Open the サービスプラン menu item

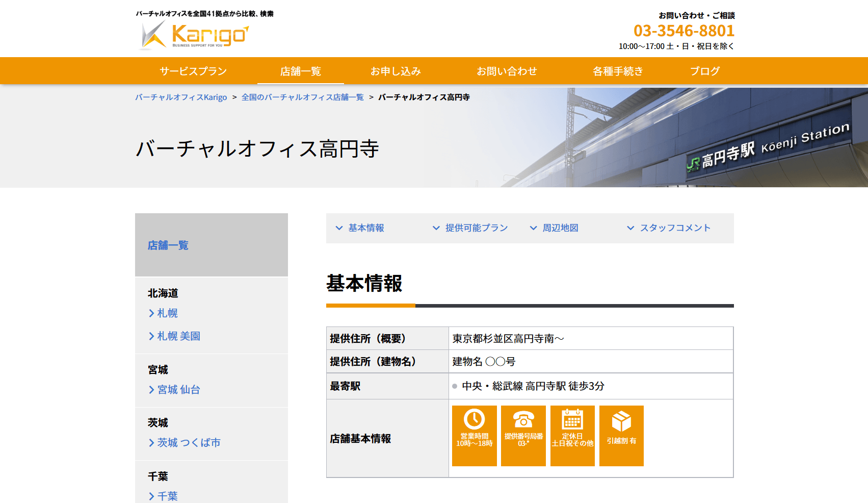pos(193,71)
